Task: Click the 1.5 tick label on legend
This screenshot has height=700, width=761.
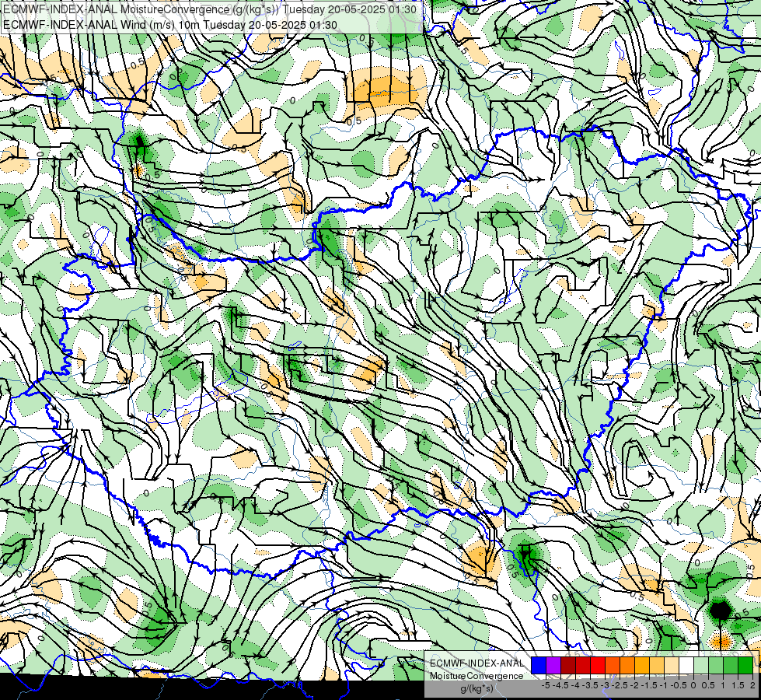Action: tap(737, 685)
